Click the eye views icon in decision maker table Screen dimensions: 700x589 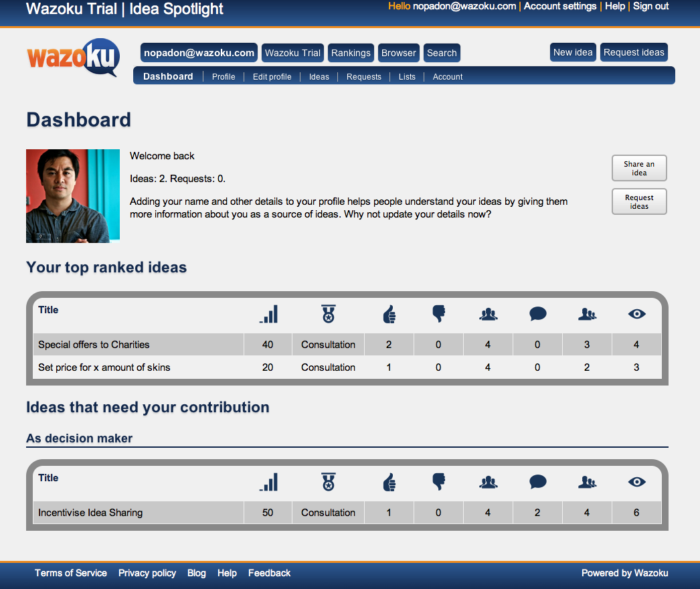click(636, 482)
